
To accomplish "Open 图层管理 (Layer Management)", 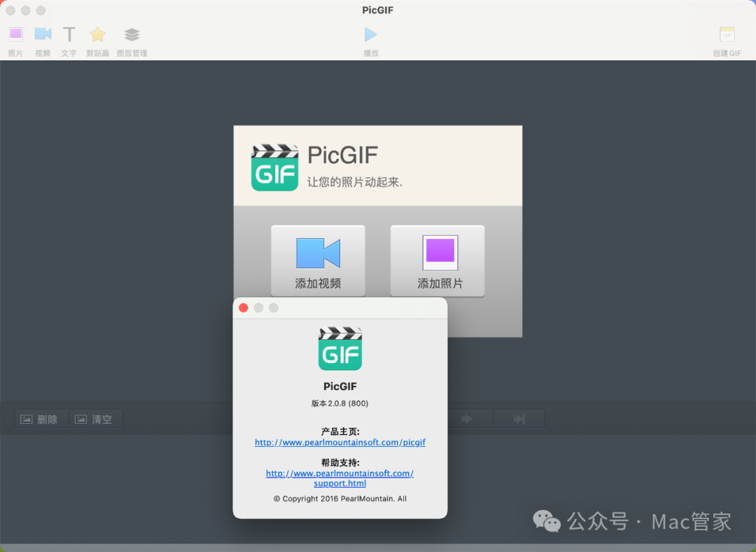I will click(132, 35).
